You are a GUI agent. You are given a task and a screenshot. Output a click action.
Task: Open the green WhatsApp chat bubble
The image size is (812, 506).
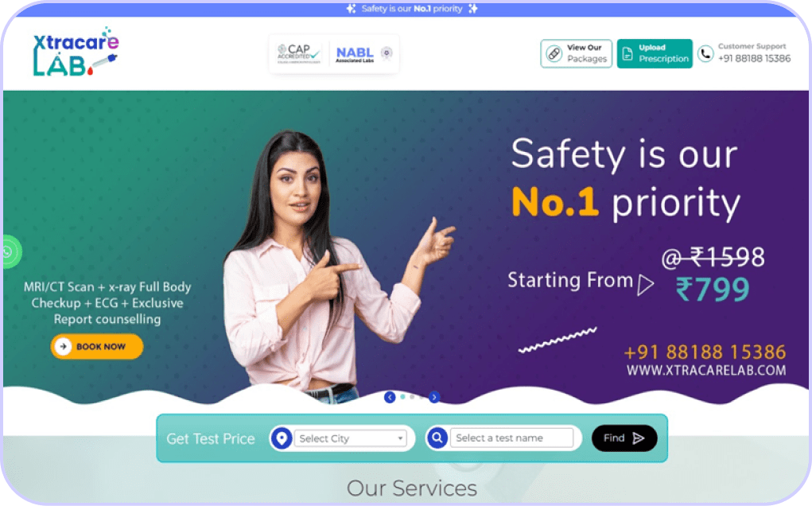pyautogui.click(x=10, y=251)
